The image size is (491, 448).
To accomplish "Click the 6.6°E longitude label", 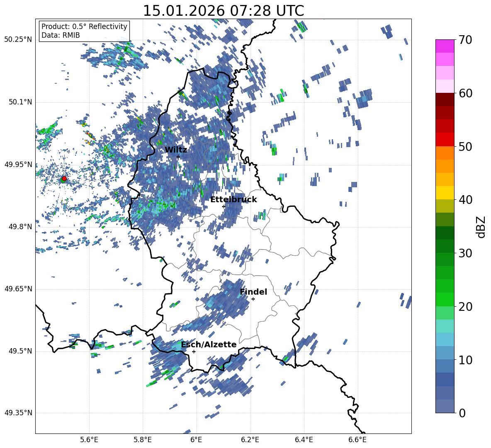I will pos(357,440).
